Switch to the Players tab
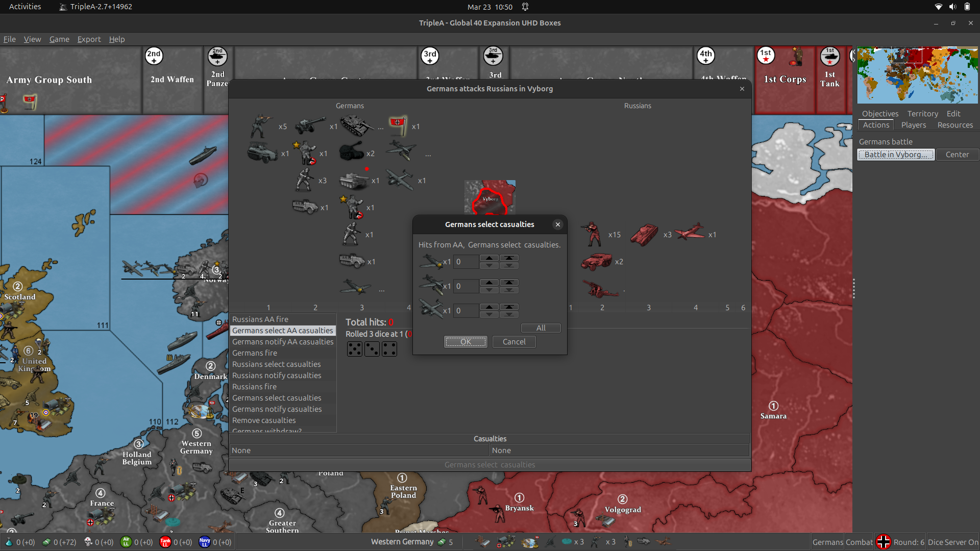This screenshot has height=551, width=980. [913, 125]
